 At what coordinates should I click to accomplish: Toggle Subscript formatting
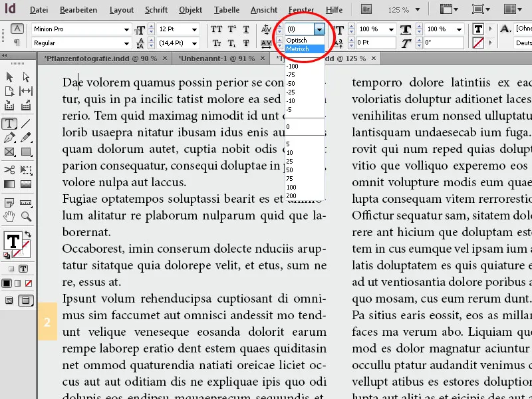pyautogui.click(x=231, y=43)
